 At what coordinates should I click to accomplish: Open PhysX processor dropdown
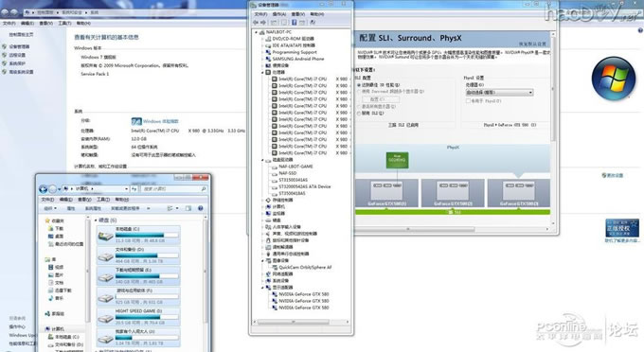(x=499, y=93)
